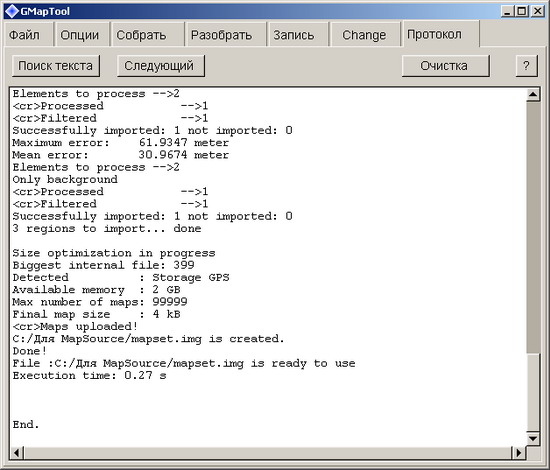
Task: Click 'Size optimization in progress' line
Action: click(114, 253)
